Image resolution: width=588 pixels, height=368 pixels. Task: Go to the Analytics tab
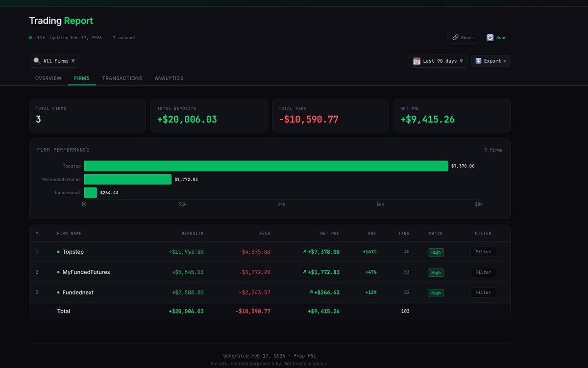[x=169, y=78]
